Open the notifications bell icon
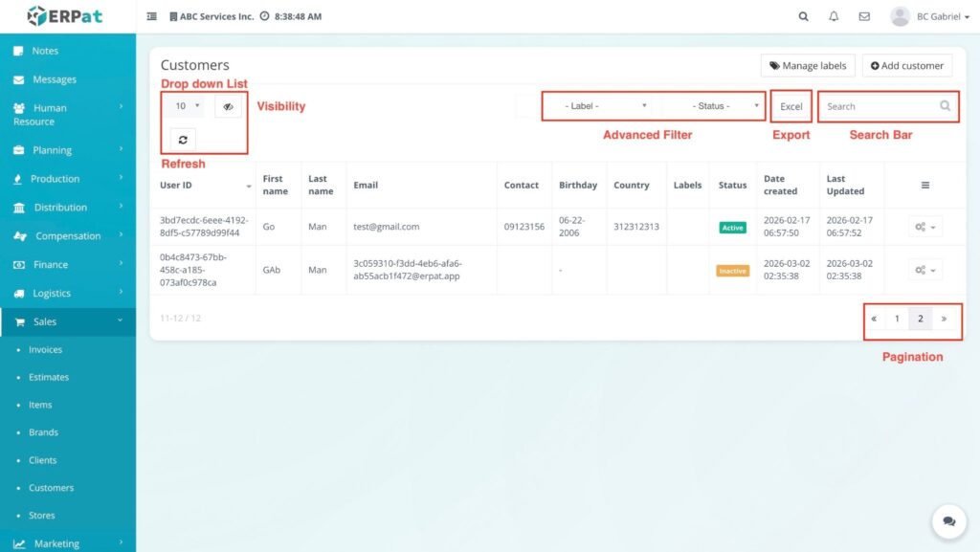 (x=834, y=16)
